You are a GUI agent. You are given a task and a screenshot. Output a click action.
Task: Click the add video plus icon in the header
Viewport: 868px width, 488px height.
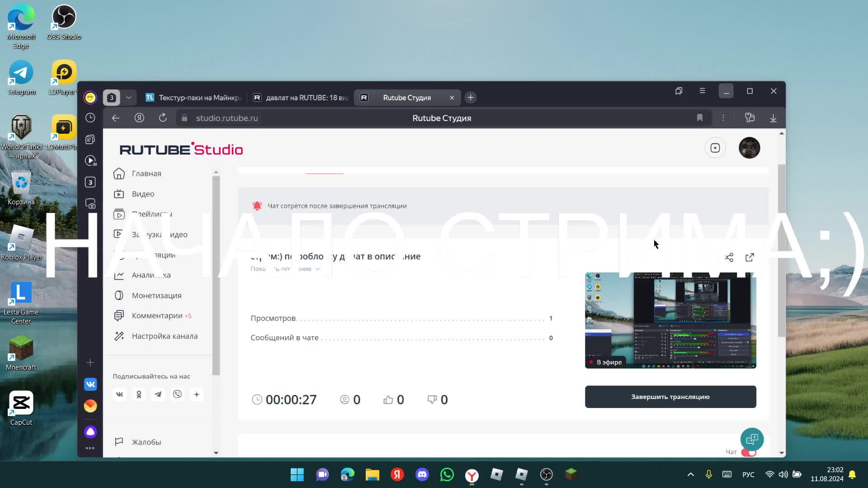pos(715,148)
